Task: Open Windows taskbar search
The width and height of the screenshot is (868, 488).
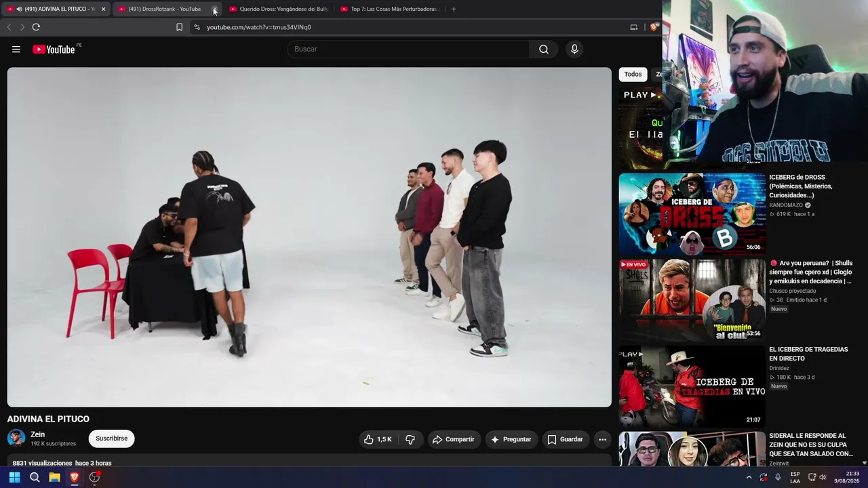Action: coord(35,477)
